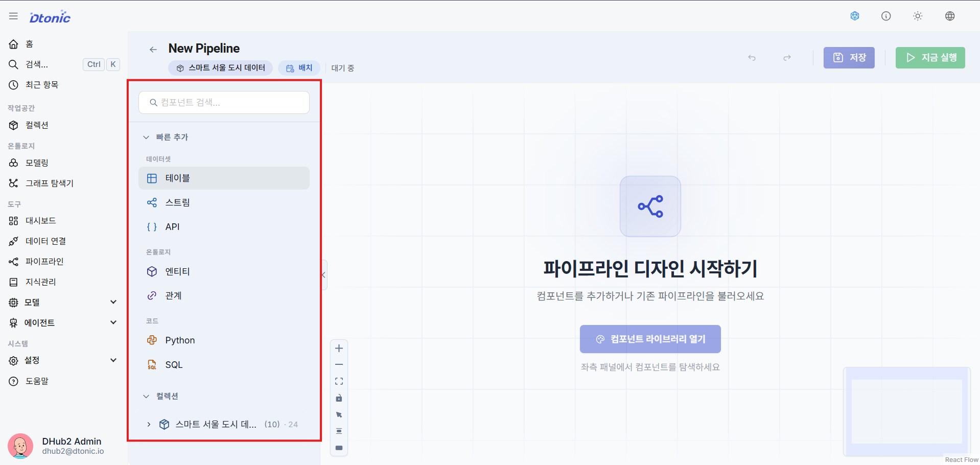Expand the 모델 sidebar menu chevron
Image resolution: width=980 pixels, height=465 pixels.
113,302
